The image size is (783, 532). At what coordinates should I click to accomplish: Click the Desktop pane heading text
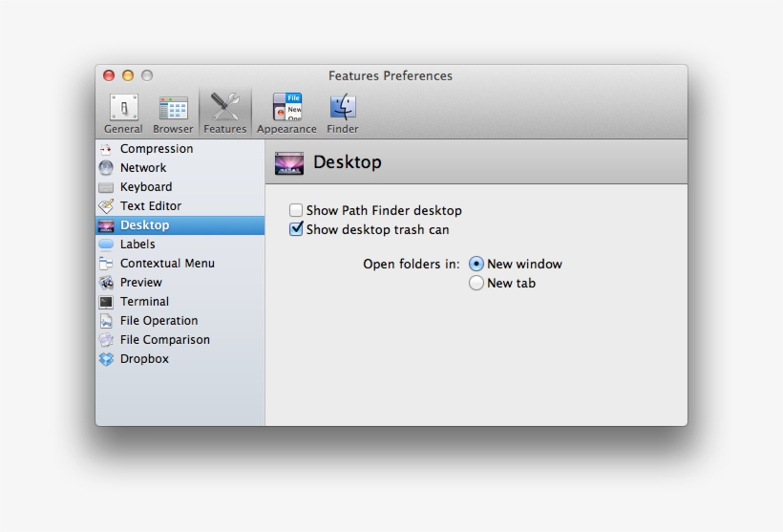click(347, 162)
